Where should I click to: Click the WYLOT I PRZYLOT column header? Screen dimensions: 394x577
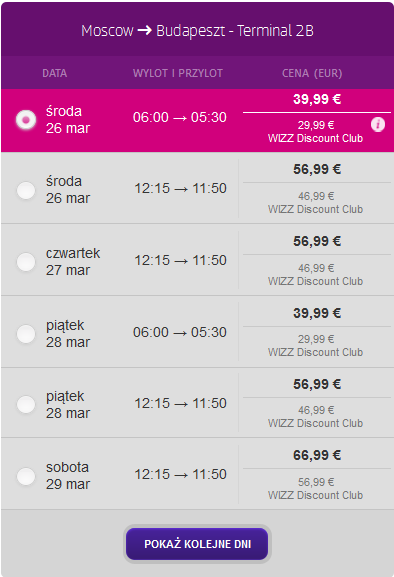(178, 73)
